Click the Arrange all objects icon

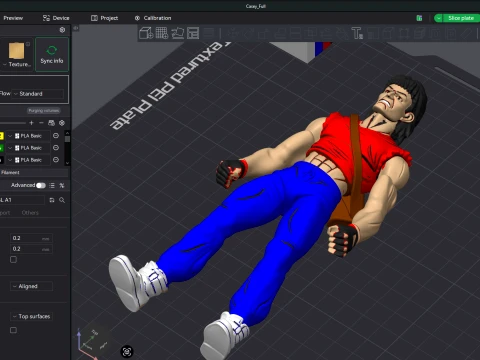click(x=193, y=33)
